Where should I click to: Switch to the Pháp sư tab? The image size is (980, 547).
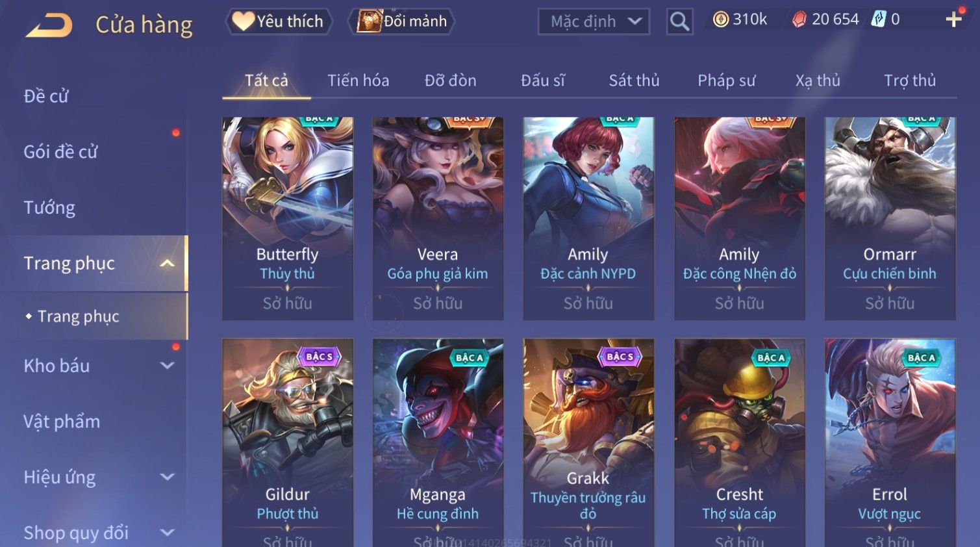(x=726, y=81)
